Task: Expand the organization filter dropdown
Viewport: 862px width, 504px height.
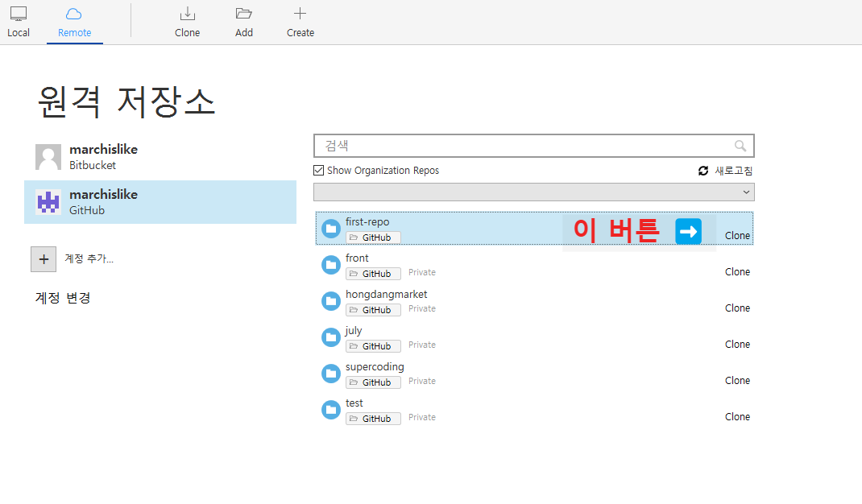Action: click(534, 192)
